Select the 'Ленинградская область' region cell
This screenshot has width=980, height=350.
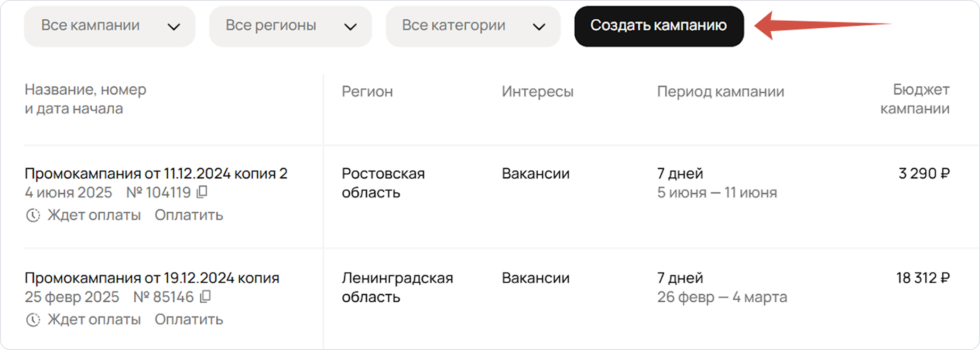coord(397,287)
